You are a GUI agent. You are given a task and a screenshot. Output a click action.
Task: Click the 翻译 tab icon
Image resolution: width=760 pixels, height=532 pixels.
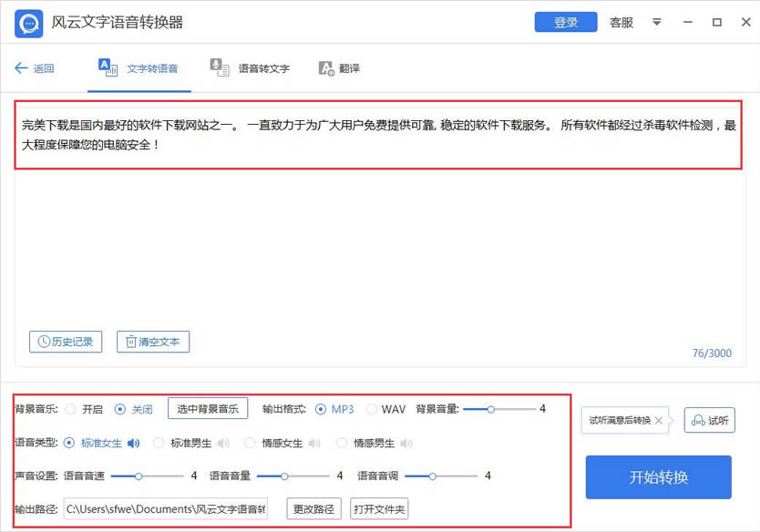pyautogui.click(x=326, y=68)
